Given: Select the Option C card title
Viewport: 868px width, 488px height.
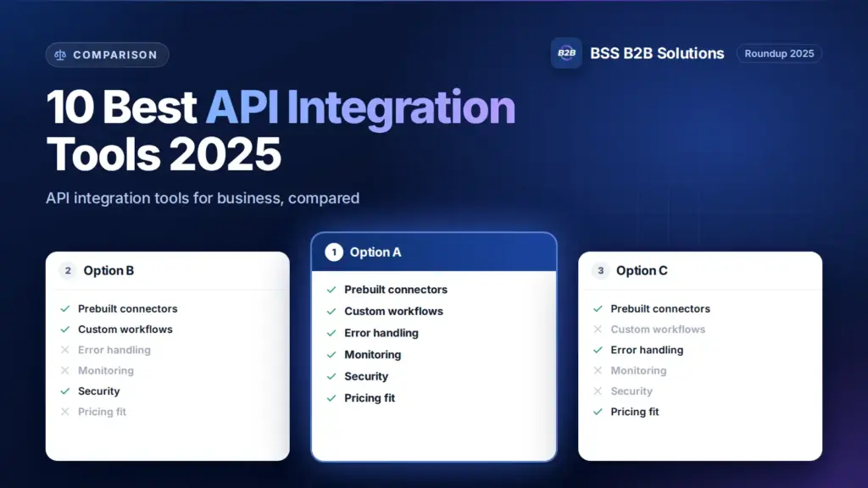Looking at the screenshot, I should pyautogui.click(x=642, y=270).
